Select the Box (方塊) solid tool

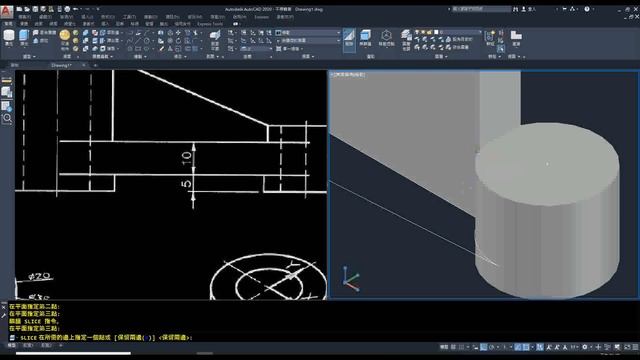[x=9, y=37]
